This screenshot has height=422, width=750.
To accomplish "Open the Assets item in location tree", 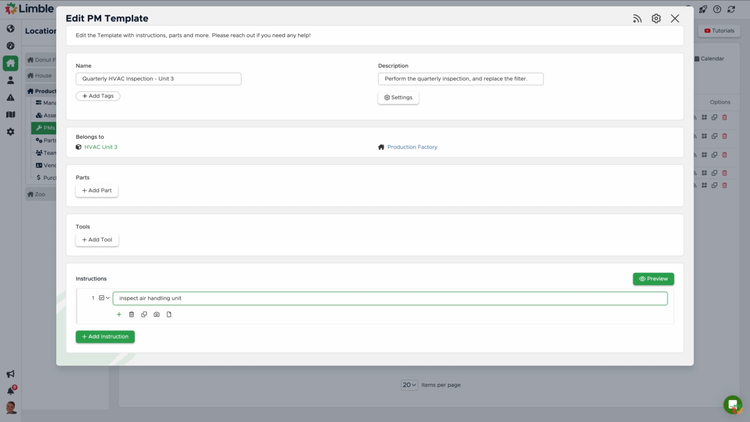I will point(46,115).
